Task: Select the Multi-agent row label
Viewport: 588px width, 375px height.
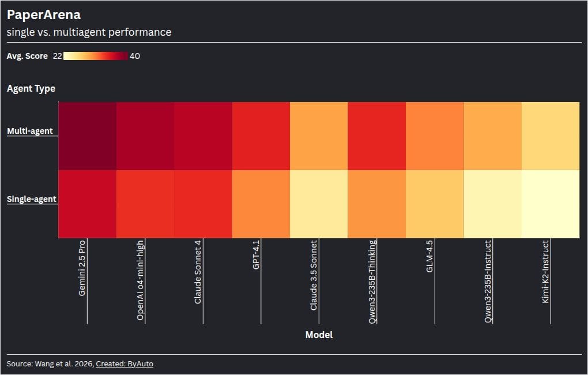Action: point(30,131)
